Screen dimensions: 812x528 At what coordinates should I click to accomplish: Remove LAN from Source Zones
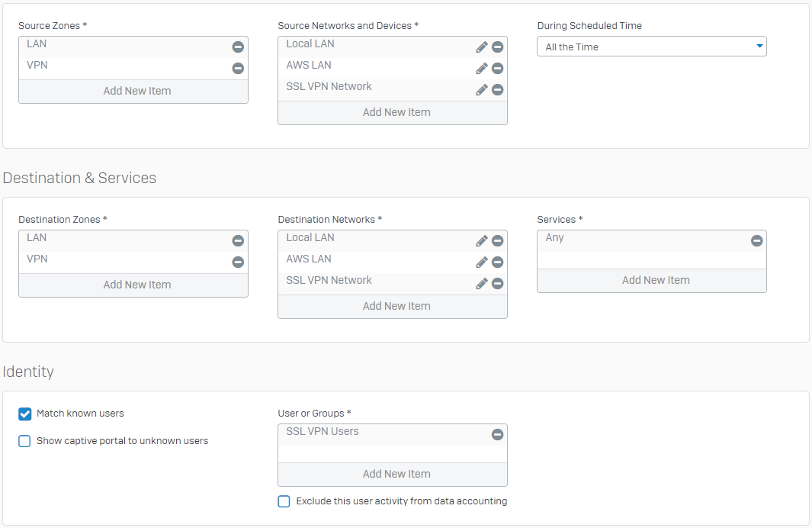click(x=238, y=47)
